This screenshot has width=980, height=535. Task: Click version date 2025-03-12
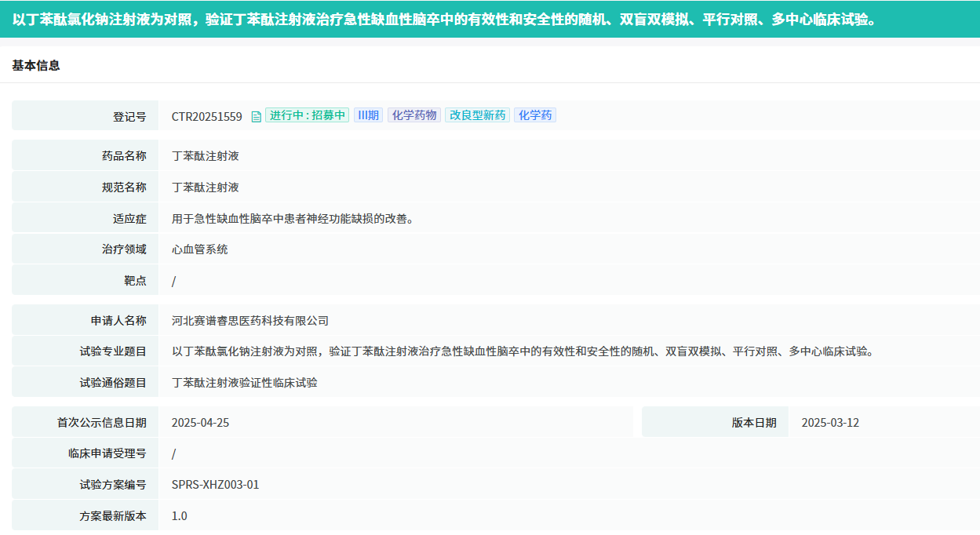click(x=830, y=422)
